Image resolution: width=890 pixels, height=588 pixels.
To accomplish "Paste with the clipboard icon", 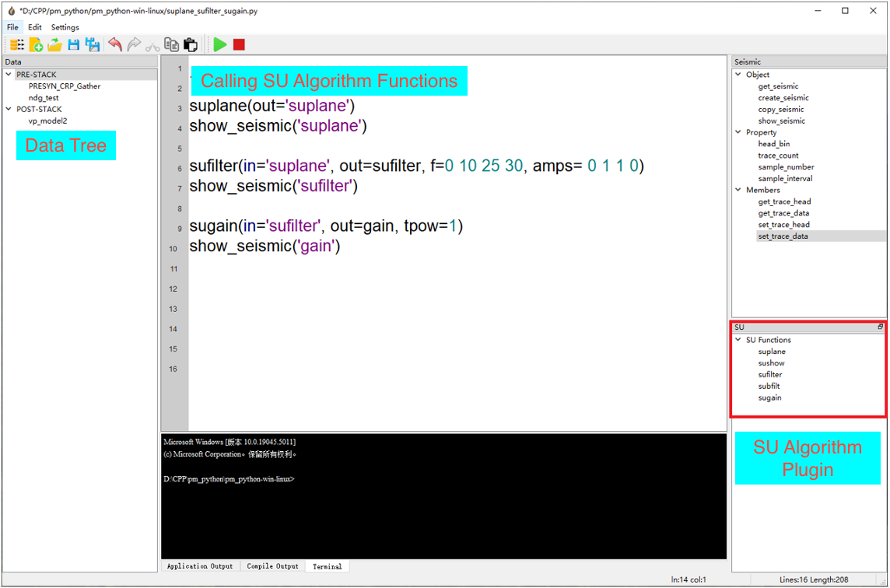I will pos(191,44).
